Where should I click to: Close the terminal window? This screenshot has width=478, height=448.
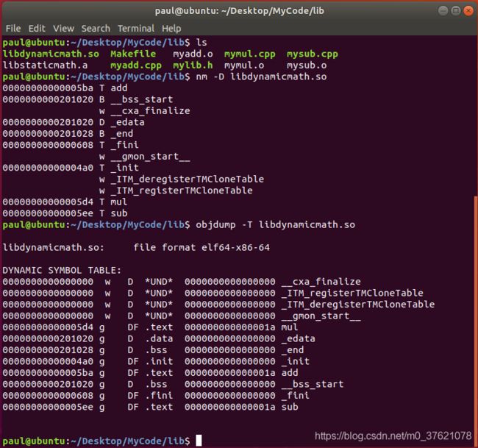(468, 11)
